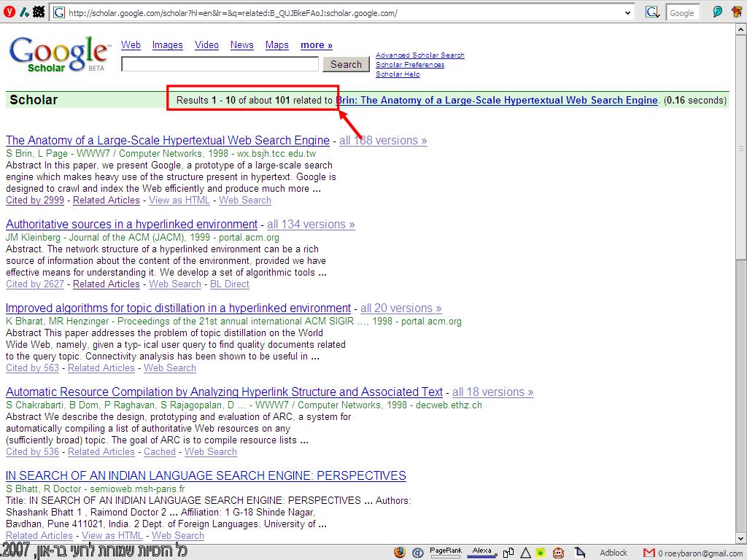The width and height of the screenshot is (747, 560).
Task: Click the Alexa rank indicator
Action: [x=481, y=553]
